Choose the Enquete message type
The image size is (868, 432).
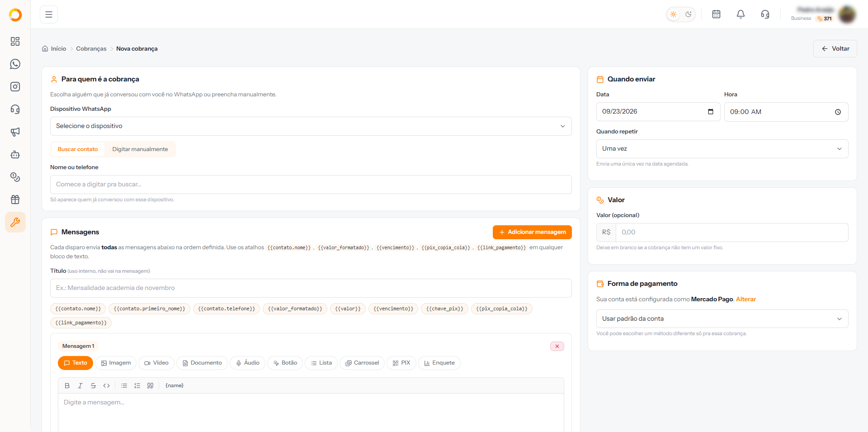tap(439, 363)
